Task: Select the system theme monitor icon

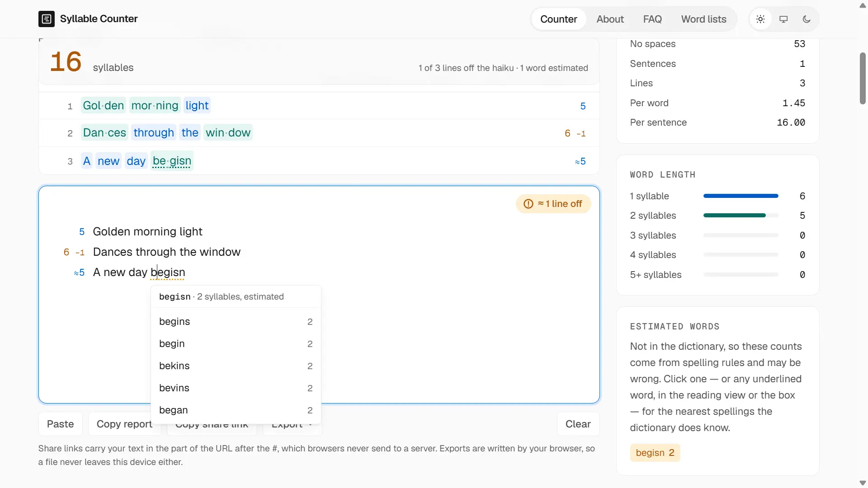Action: click(783, 19)
